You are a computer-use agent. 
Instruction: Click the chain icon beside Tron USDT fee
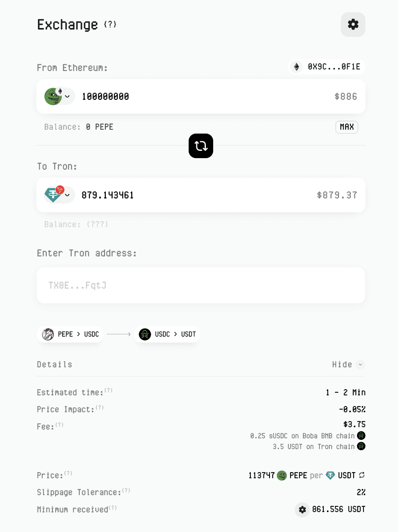(360, 446)
